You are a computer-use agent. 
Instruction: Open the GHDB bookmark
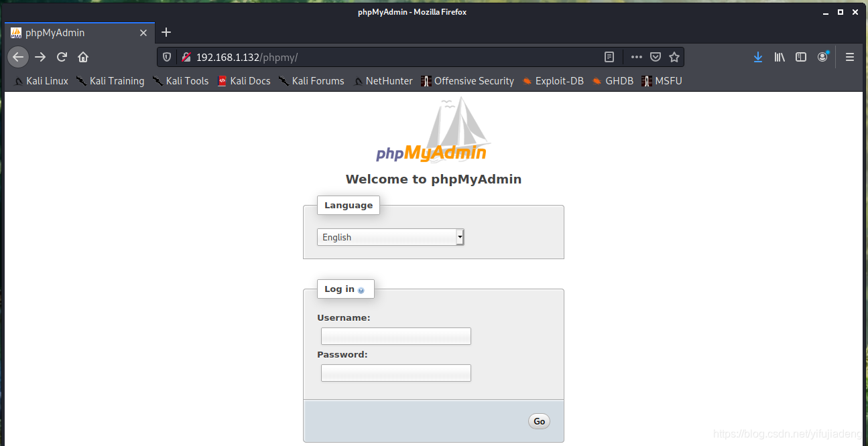pos(613,81)
